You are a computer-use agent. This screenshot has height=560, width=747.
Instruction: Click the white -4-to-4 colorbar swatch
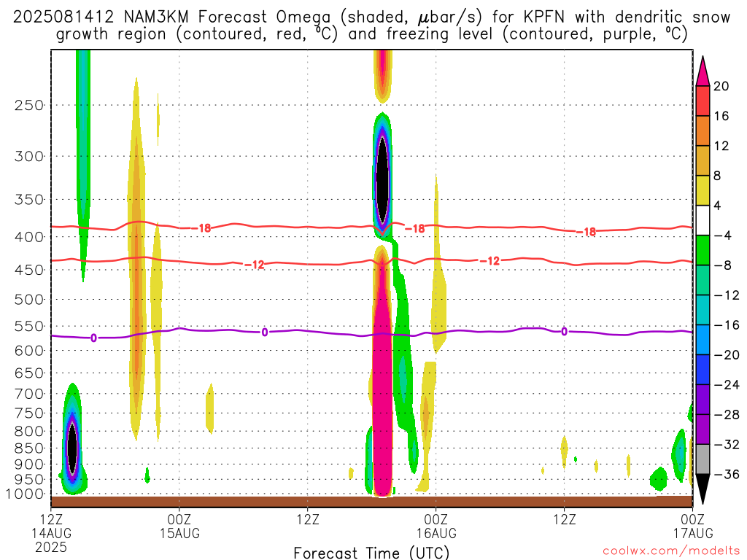[x=703, y=220]
